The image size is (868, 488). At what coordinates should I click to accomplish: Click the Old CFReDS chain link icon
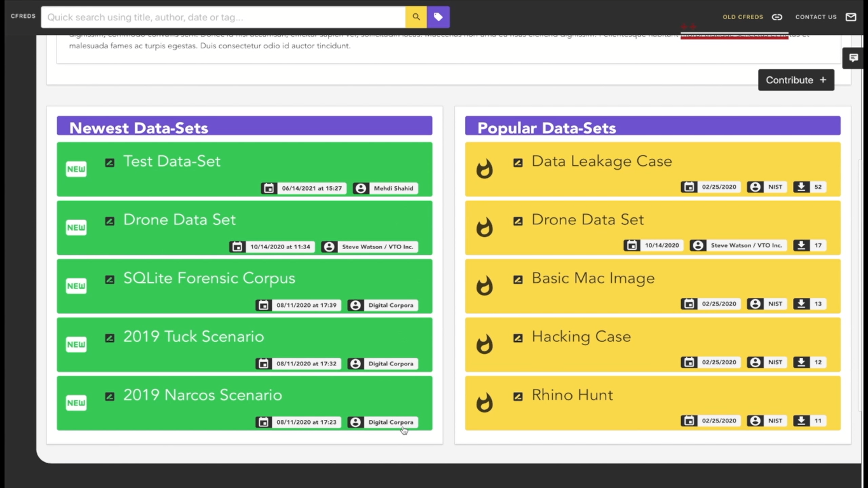pos(776,17)
